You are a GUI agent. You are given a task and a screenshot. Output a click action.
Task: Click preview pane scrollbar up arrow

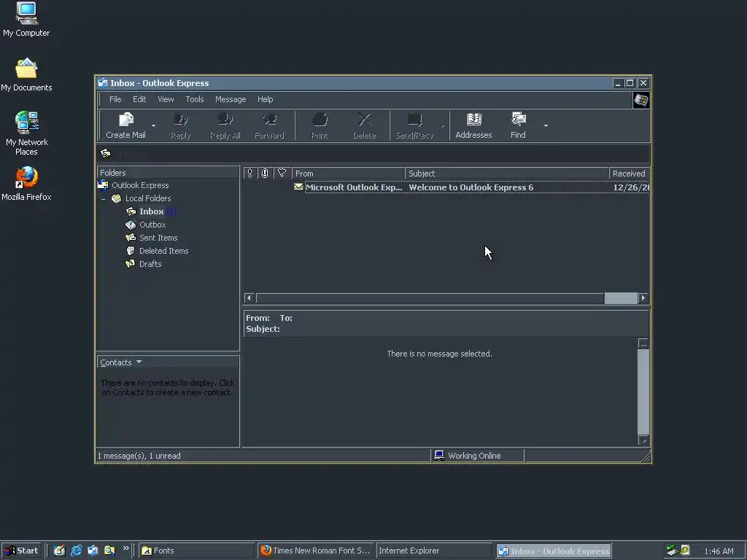[x=643, y=344]
